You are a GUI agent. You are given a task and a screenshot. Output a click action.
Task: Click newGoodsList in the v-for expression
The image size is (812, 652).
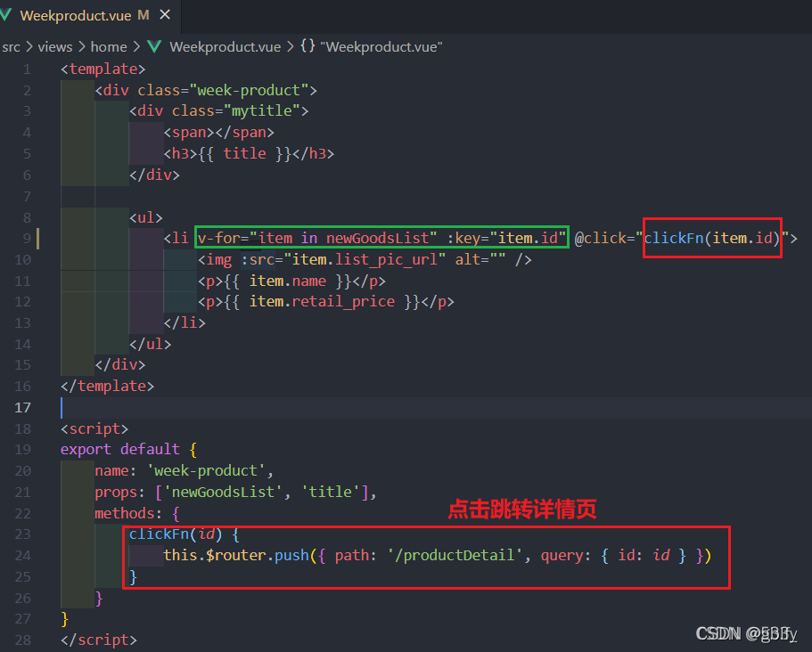(x=377, y=239)
